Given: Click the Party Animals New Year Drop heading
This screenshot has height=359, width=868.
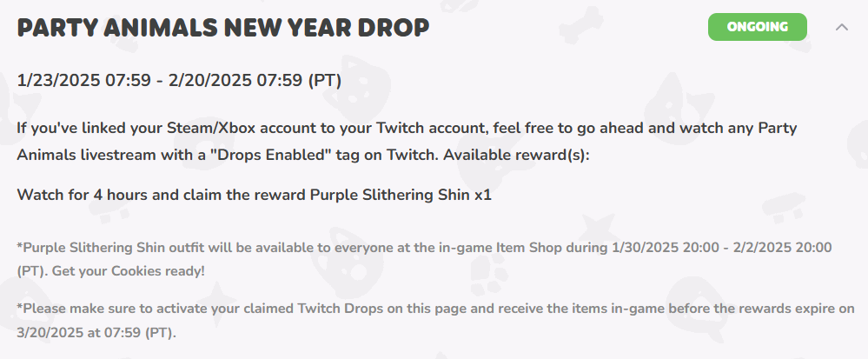Looking at the screenshot, I should click(223, 28).
